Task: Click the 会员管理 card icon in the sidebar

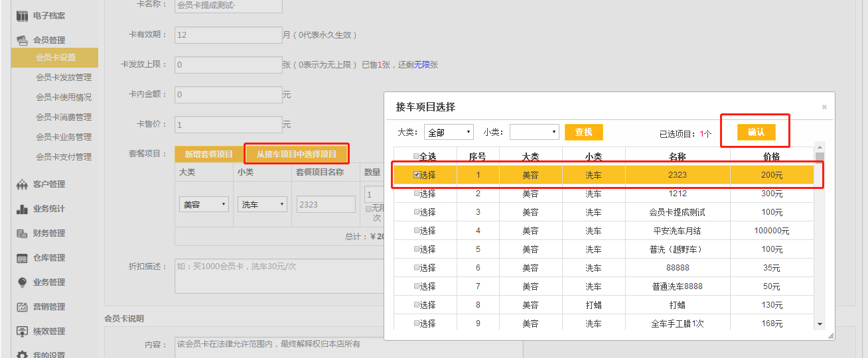Action: pyautogui.click(x=22, y=40)
